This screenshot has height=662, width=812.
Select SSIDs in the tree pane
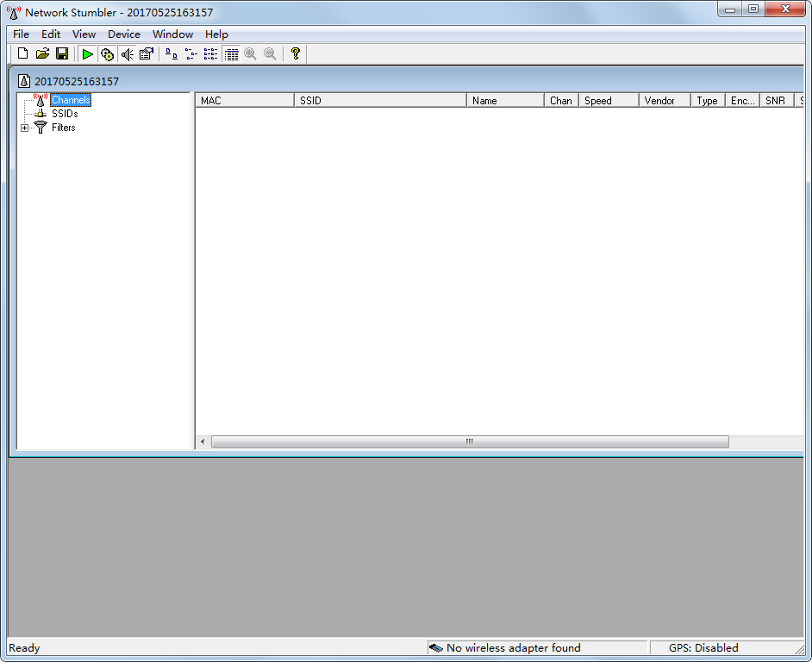point(65,114)
